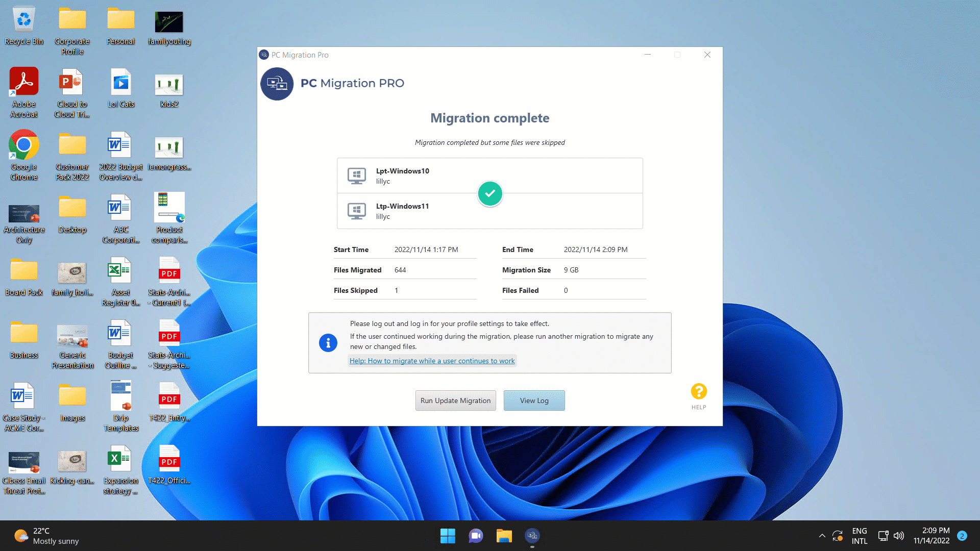Click the Run Update Migration button
This screenshot has width=980, height=551.
[456, 400]
